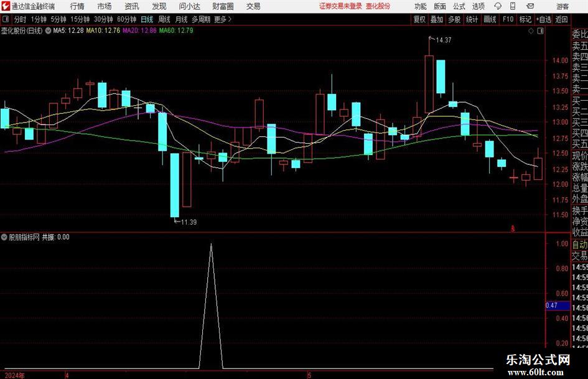588x379 pixels.
Task: Open the 发现 menu
Action: click(159, 6)
